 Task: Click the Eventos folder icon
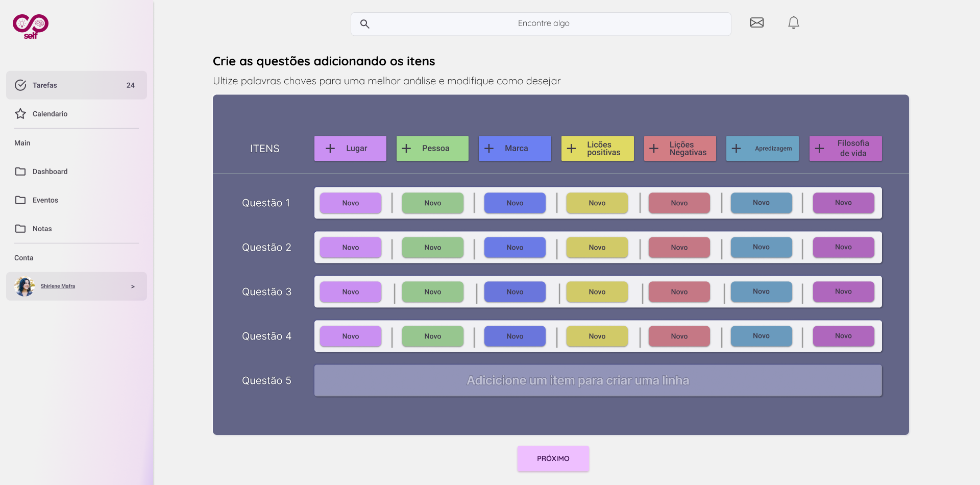coord(20,200)
